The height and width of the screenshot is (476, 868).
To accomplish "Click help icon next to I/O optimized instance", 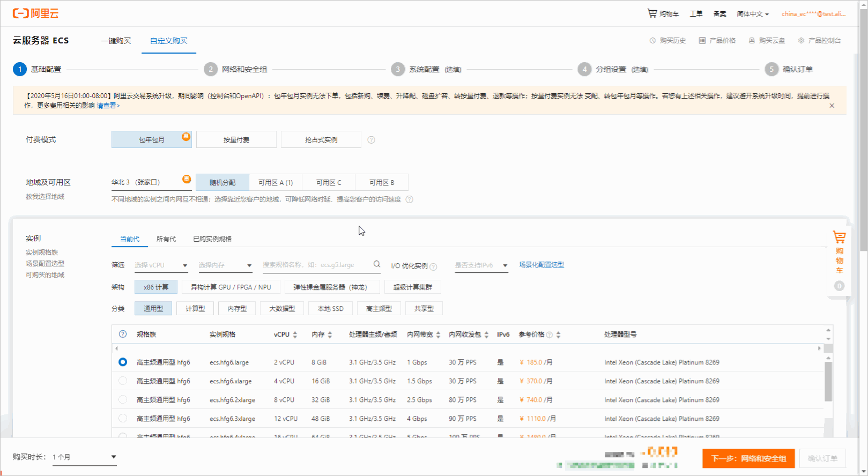I will [433, 266].
